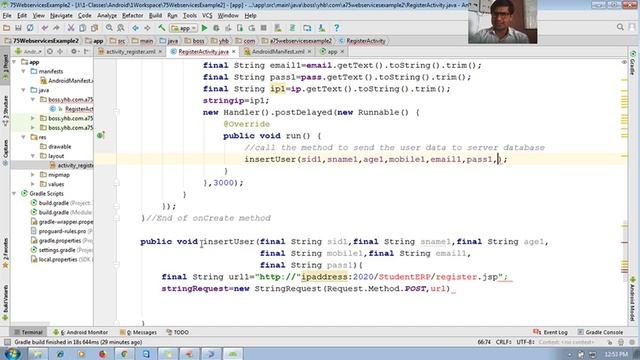Image resolution: width=640 pixels, height=360 pixels.
Task: Click Scroll from Source target icon
Action: coord(50,52)
